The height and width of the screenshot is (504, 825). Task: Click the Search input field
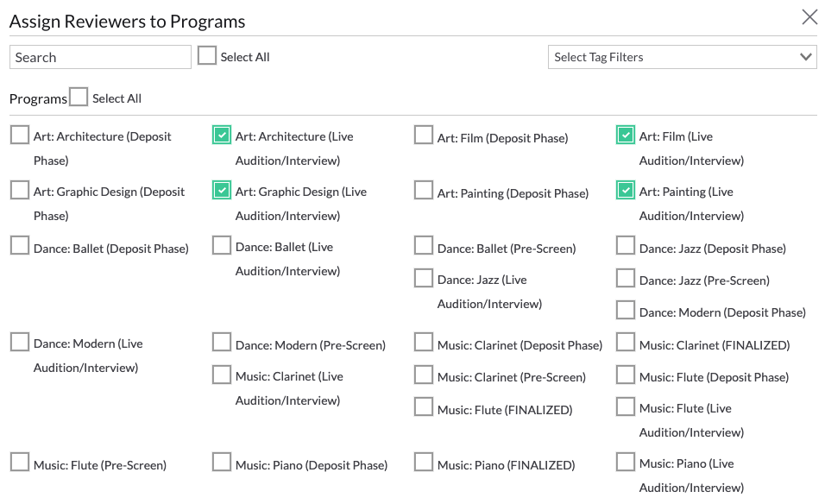pos(100,57)
